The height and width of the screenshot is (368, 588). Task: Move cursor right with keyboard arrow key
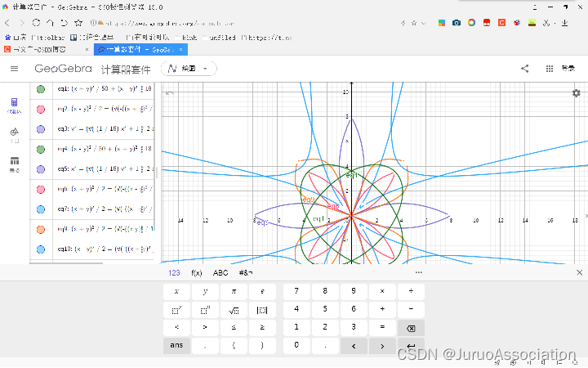coord(382,346)
